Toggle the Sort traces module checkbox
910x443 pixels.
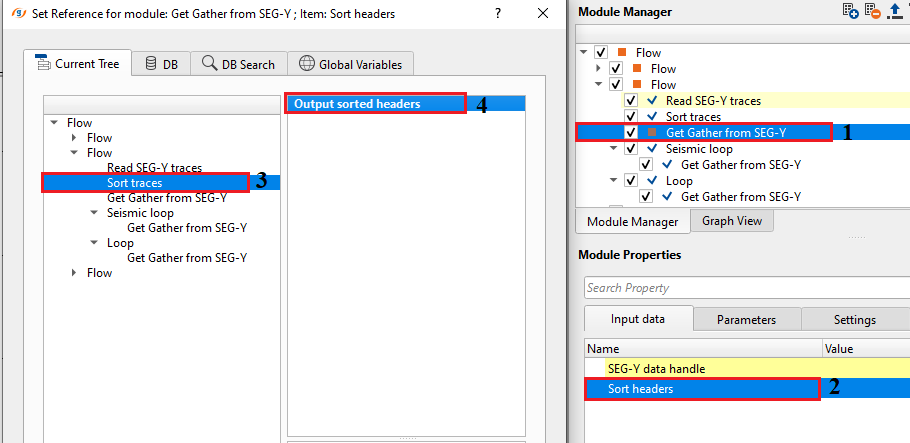[631, 117]
